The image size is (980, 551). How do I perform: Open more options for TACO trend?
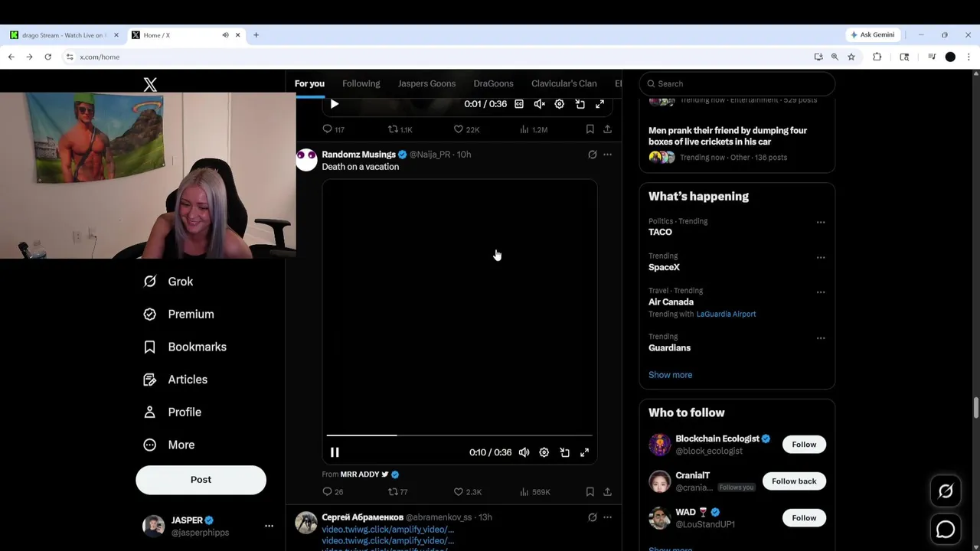(x=821, y=223)
